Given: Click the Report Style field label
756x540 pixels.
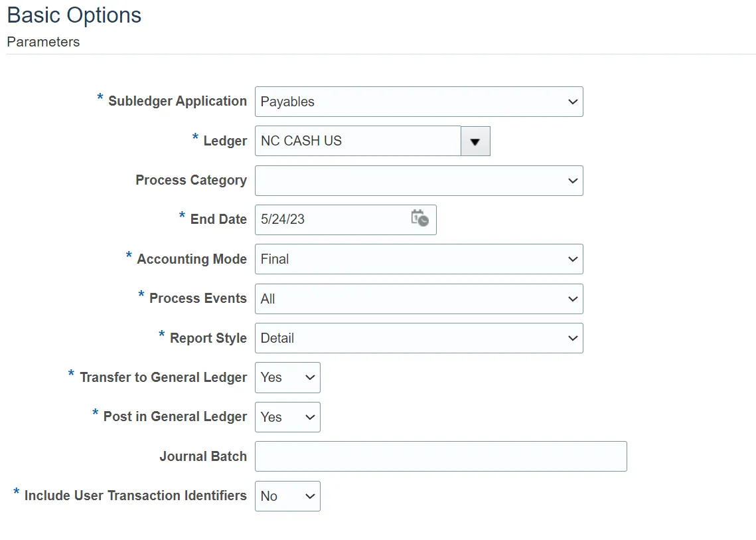Looking at the screenshot, I should pos(208,338).
